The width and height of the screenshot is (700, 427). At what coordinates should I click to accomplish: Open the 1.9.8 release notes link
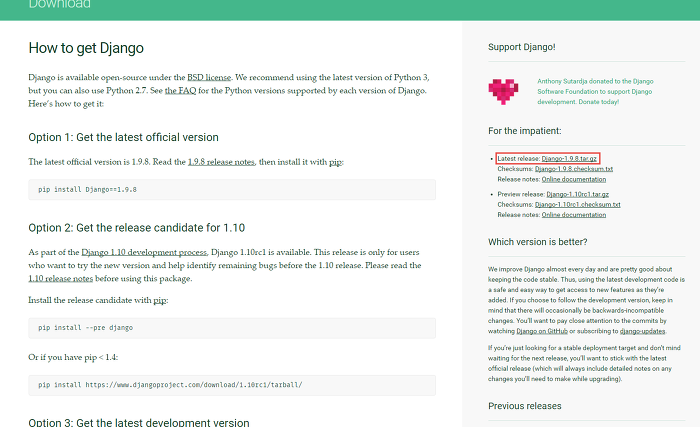coord(221,162)
